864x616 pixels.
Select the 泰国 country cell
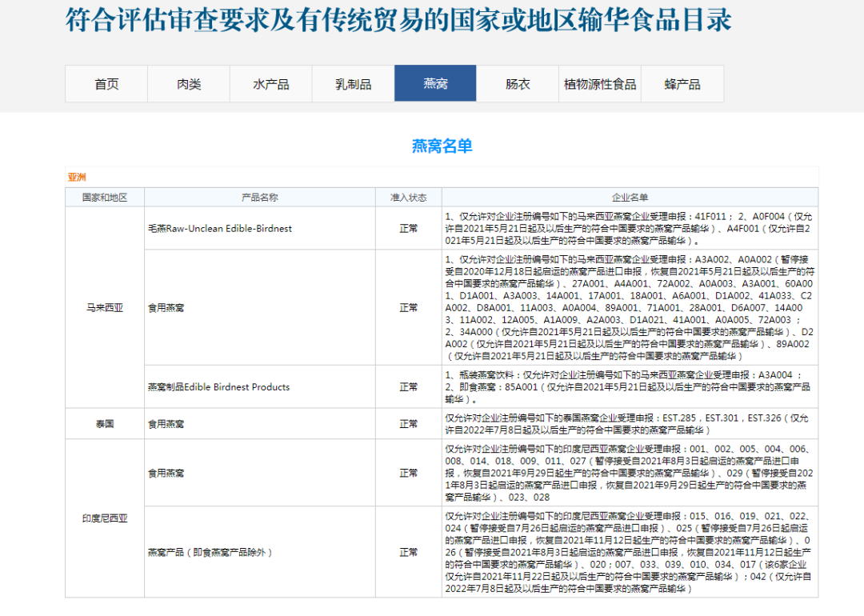pos(105,424)
